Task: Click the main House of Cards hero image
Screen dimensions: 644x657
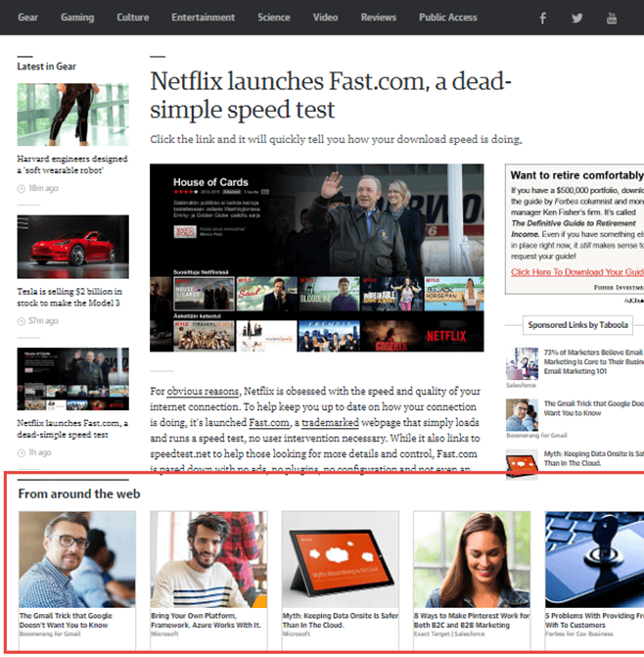Action: [316, 258]
